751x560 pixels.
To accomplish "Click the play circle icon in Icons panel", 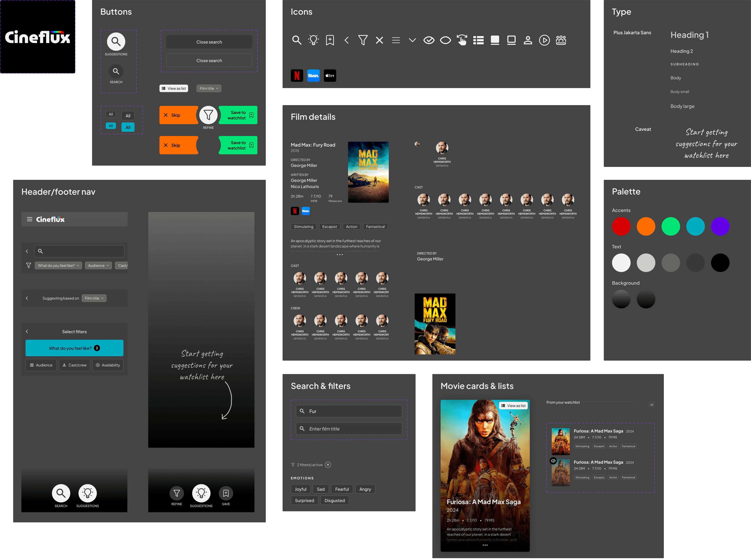I will 544,40.
